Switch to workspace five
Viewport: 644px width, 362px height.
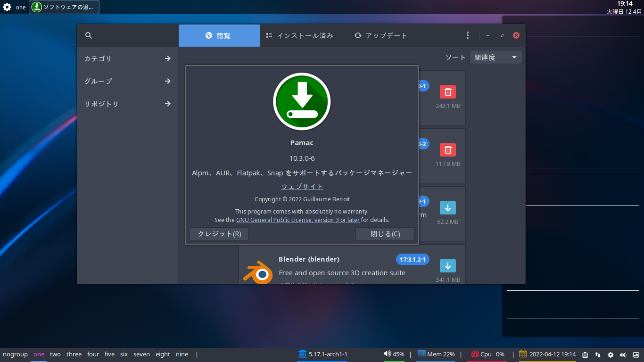110,354
